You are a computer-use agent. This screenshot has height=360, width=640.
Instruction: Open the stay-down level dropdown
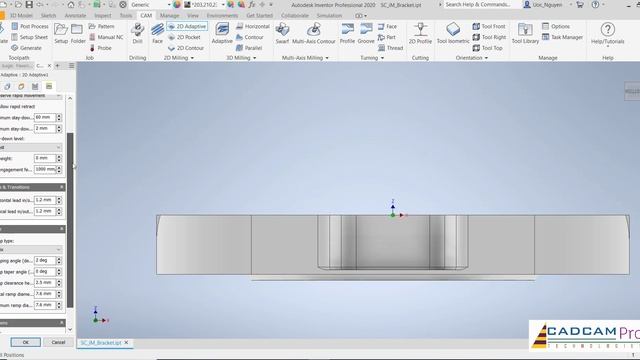tap(31, 147)
